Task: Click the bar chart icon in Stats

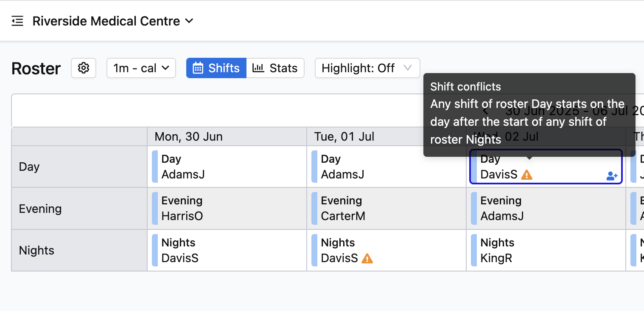Action: pos(258,68)
